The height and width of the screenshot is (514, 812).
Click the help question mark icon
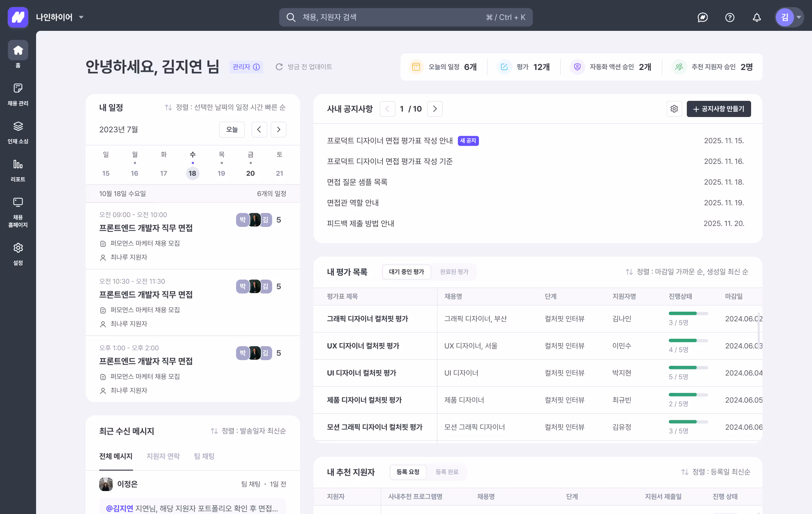tap(730, 17)
